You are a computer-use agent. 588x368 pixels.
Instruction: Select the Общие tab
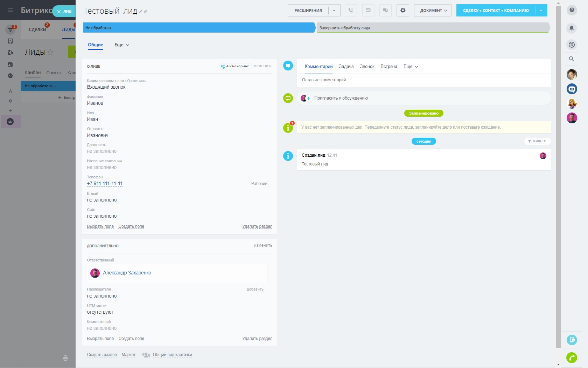click(x=96, y=45)
